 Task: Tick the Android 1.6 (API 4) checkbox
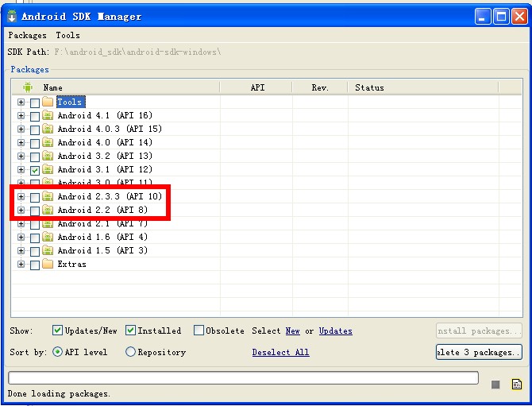pyautogui.click(x=35, y=238)
